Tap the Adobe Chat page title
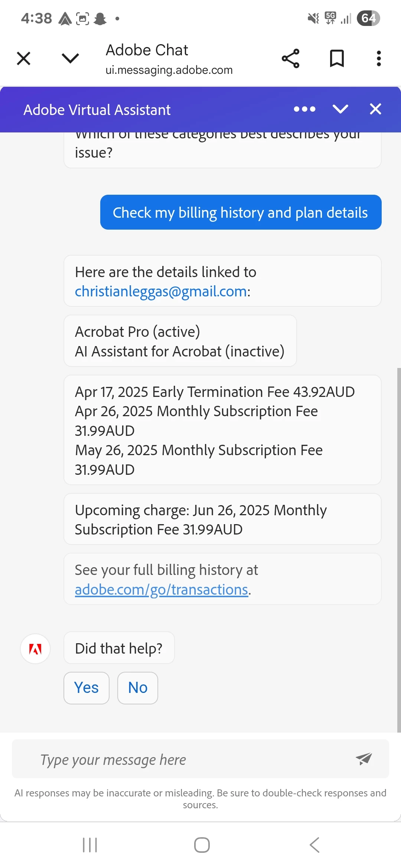This screenshot has height=868, width=401. click(147, 50)
